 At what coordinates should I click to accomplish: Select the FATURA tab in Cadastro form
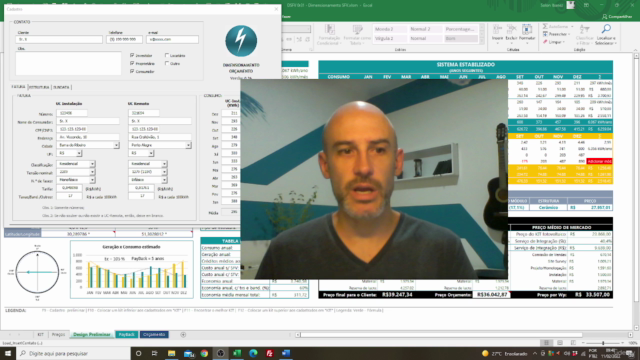tap(18, 87)
